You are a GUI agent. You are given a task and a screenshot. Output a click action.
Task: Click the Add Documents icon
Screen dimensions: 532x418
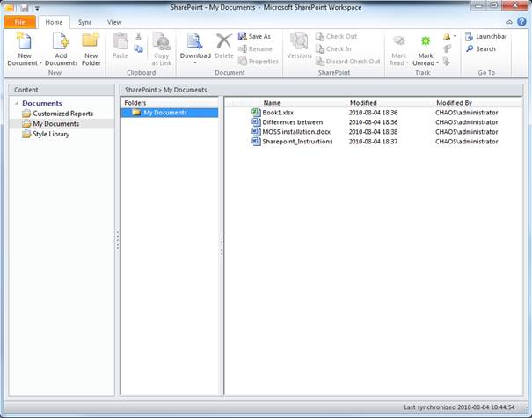pos(61,41)
